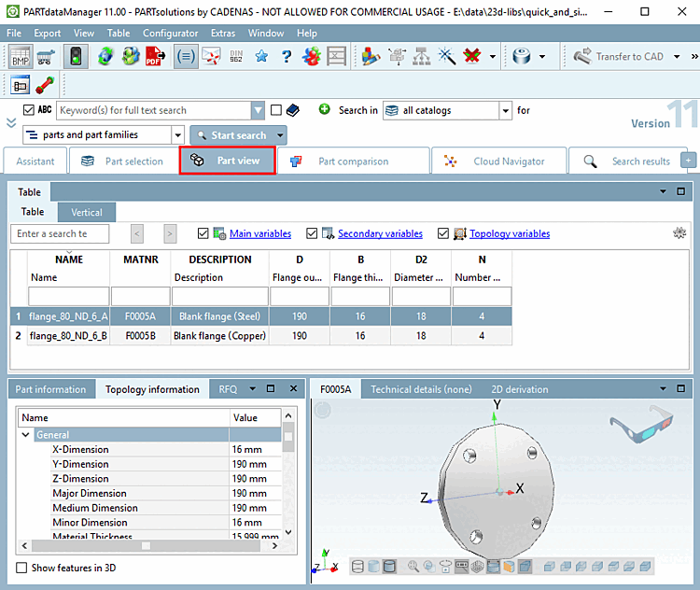Disable the Topology variables checkbox

pyautogui.click(x=443, y=233)
